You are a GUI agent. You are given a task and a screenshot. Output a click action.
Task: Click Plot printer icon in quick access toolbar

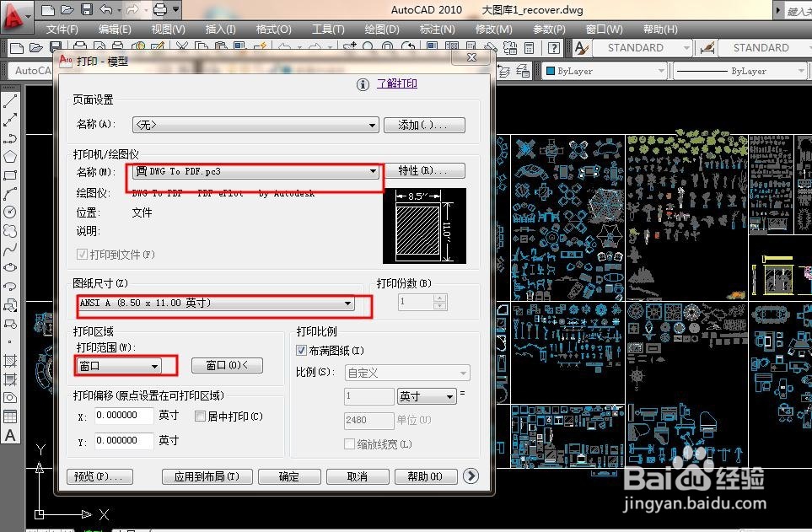point(160,10)
